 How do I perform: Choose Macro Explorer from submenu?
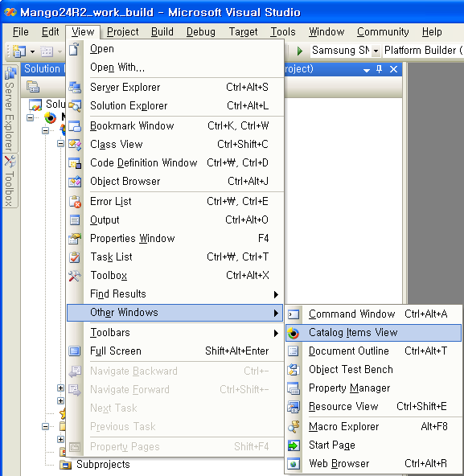click(x=373, y=426)
